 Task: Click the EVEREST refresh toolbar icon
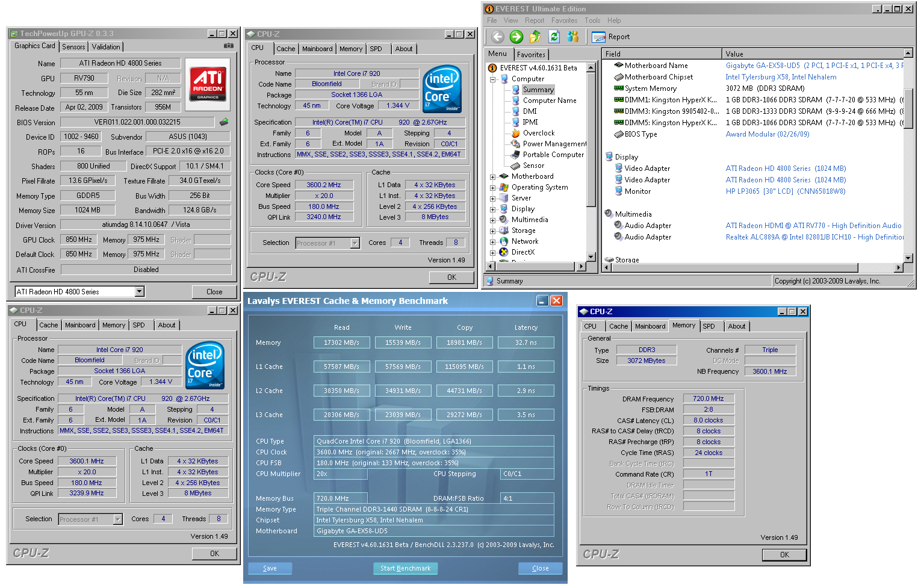pos(554,37)
